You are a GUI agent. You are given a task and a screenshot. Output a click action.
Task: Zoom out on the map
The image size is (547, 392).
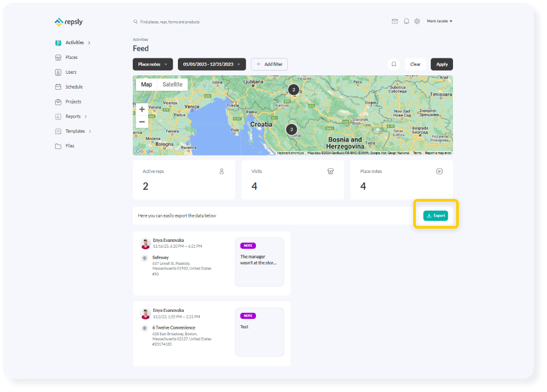142,122
